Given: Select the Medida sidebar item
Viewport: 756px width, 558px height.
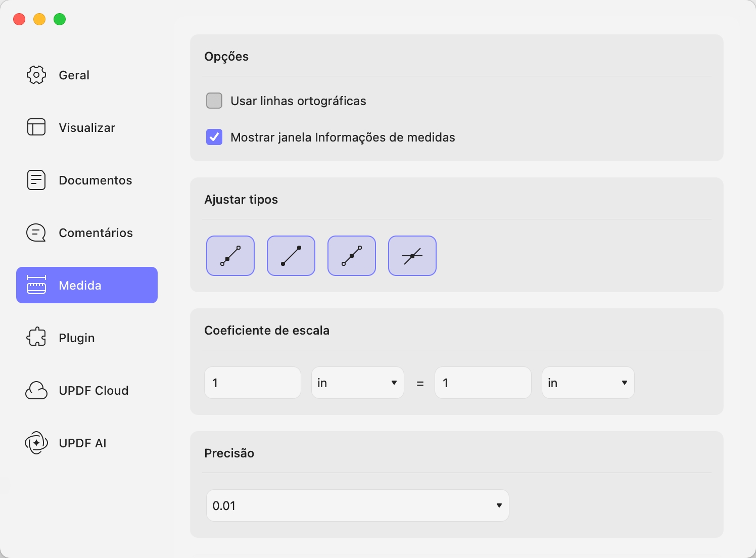Looking at the screenshot, I should pyautogui.click(x=87, y=285).
